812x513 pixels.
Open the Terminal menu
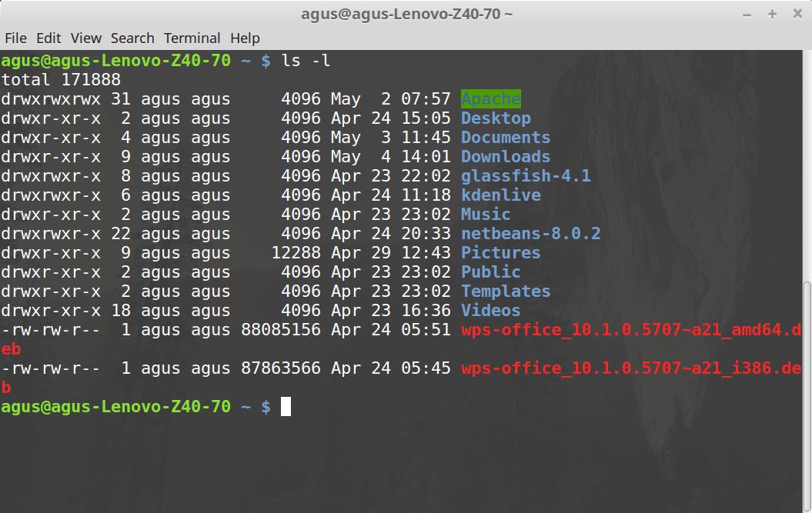click(192, 38)
